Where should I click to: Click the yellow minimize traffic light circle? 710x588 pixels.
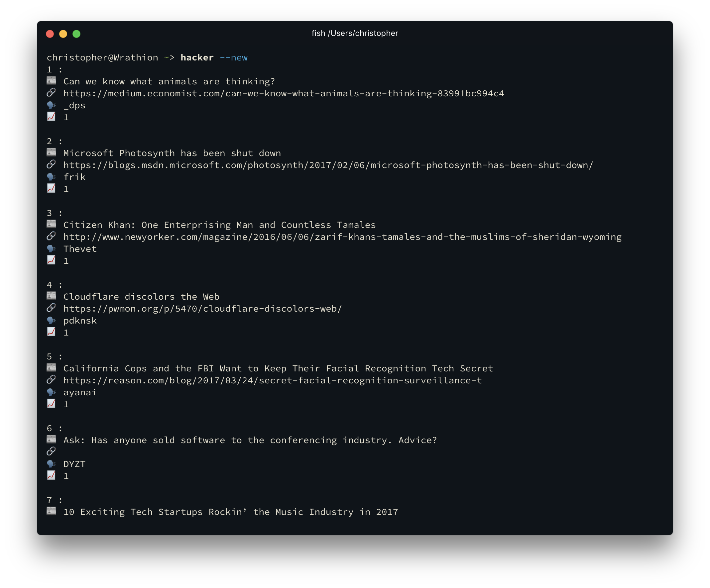(x=63, y=34)
